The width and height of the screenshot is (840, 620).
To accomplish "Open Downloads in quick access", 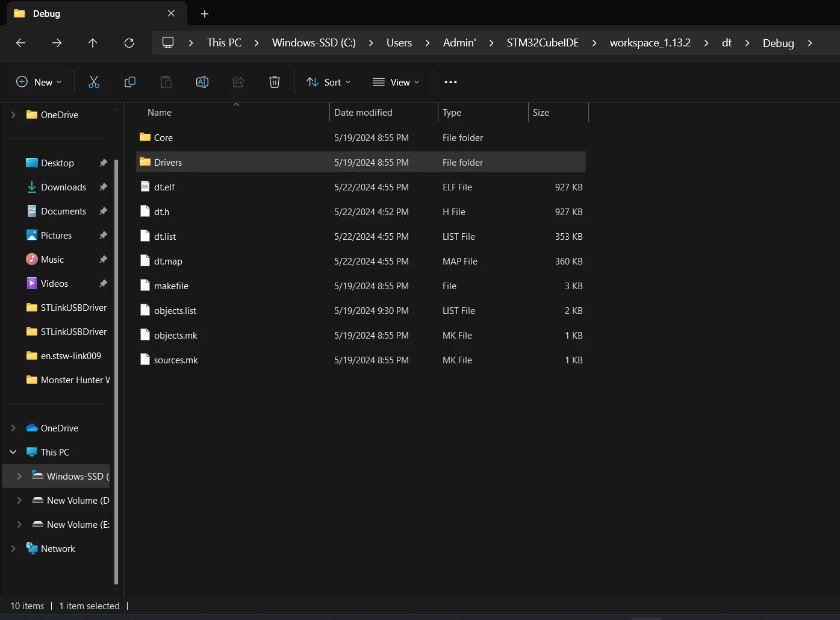I will point(57,187).
